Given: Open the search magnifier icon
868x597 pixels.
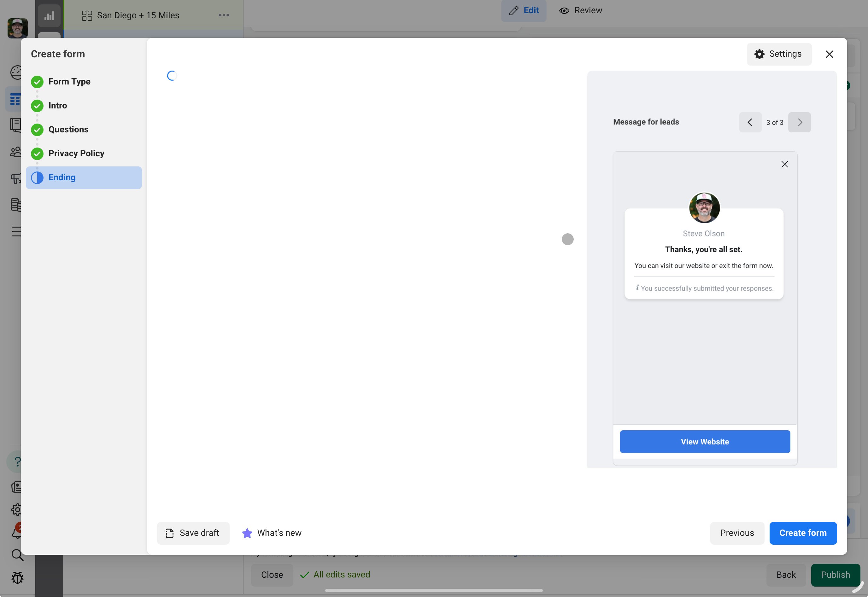Looking at the screenshot, I should point(17,555).
